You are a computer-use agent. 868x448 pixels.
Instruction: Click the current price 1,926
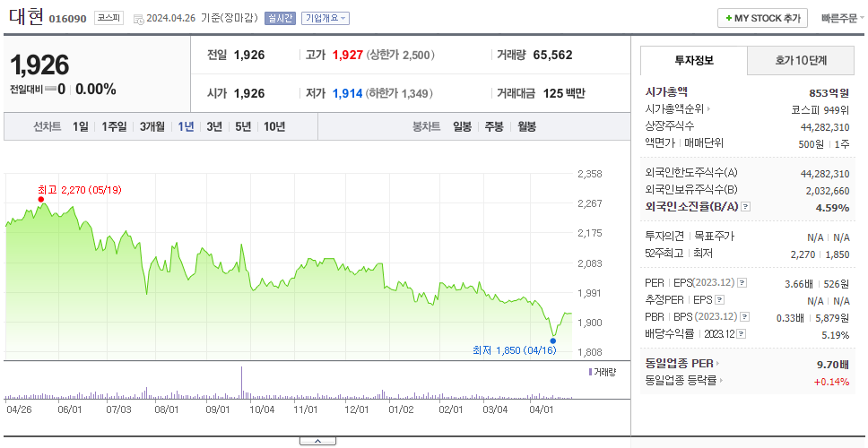click(x=39, y=65)
